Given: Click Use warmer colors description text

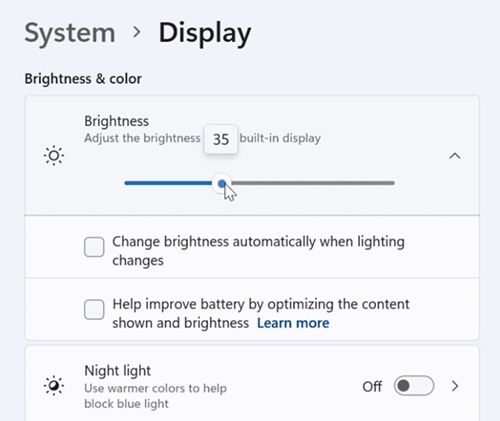Looking at the screenshot, I should point(155,396).
